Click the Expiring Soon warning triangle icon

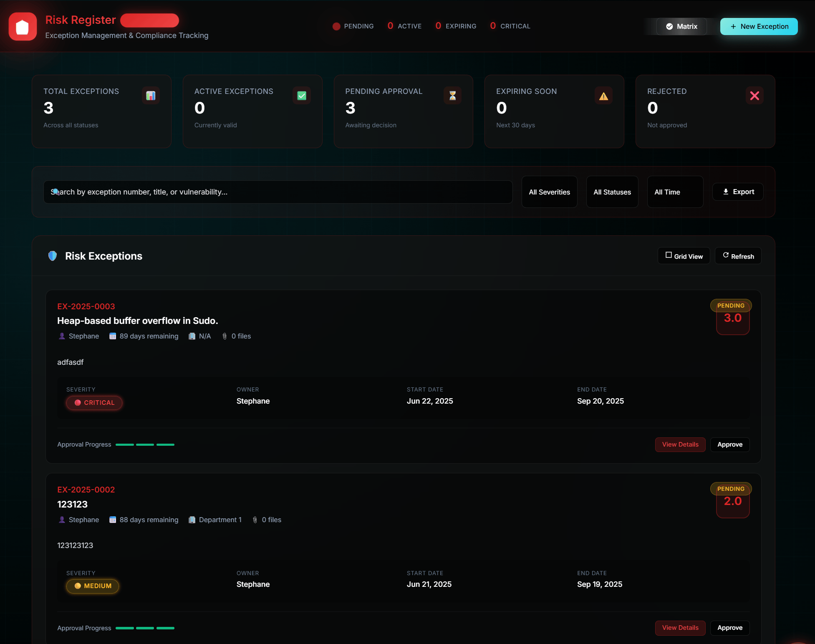coord(603,96)
